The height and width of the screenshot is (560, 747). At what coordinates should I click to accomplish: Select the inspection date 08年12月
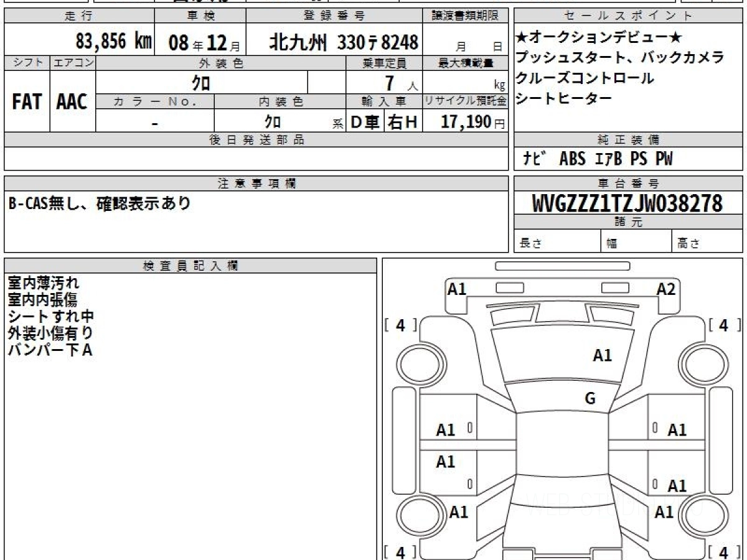click(204, 42)
